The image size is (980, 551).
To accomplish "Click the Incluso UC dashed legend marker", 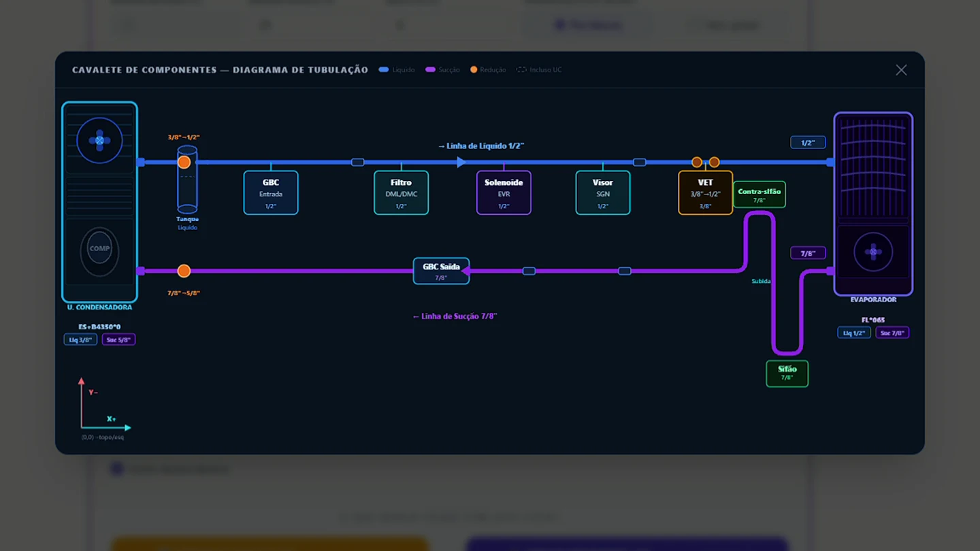I will (521, 70).
